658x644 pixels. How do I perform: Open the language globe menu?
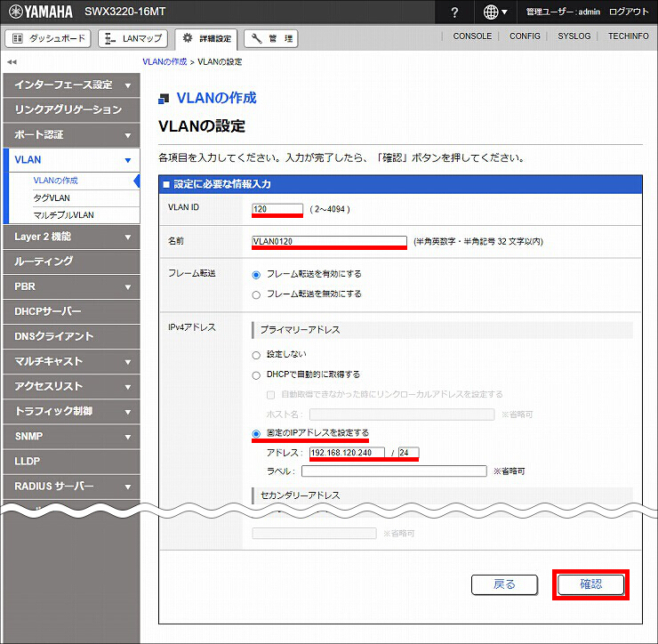coord(495,12)
